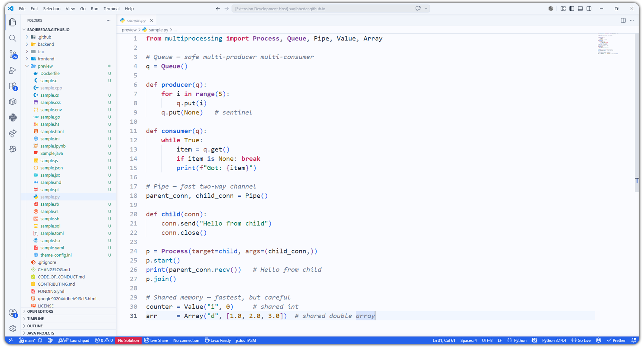Expand the TIMELINE section
644x347 pixels.
[69, 319]
